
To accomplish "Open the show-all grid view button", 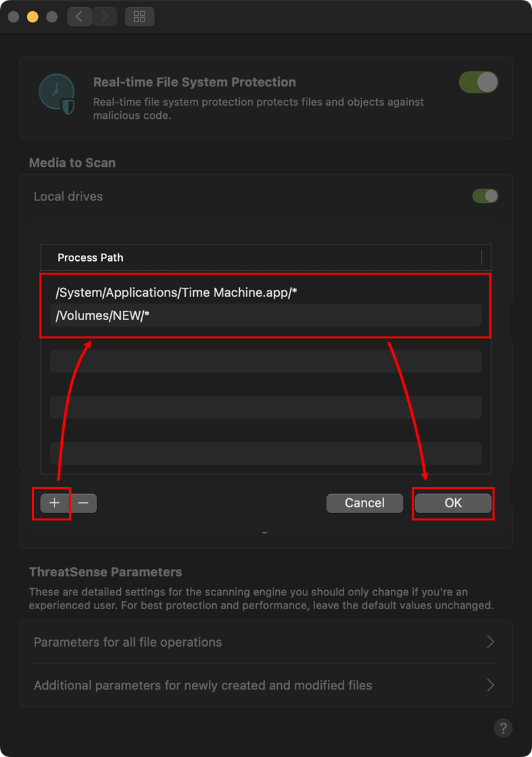I will [x=139, y=17].
